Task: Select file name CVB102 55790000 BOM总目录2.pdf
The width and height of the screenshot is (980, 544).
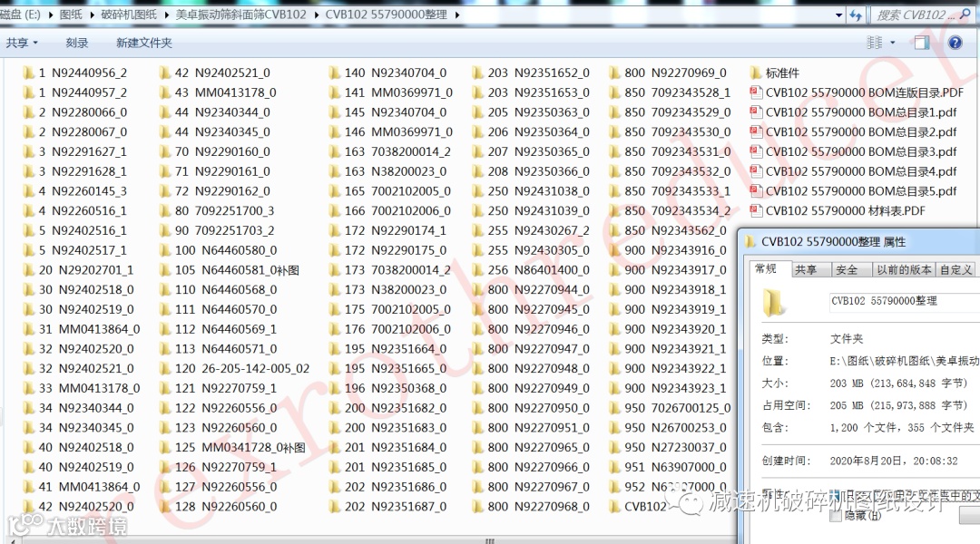Action: [x=861, y=131]
